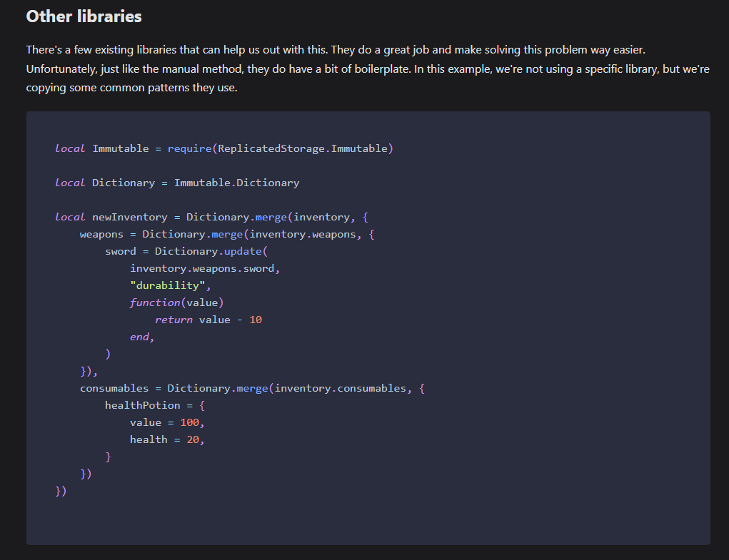Click the "Other libraries" heading
This screenshot has width=729, height=560.
[84, 16]
